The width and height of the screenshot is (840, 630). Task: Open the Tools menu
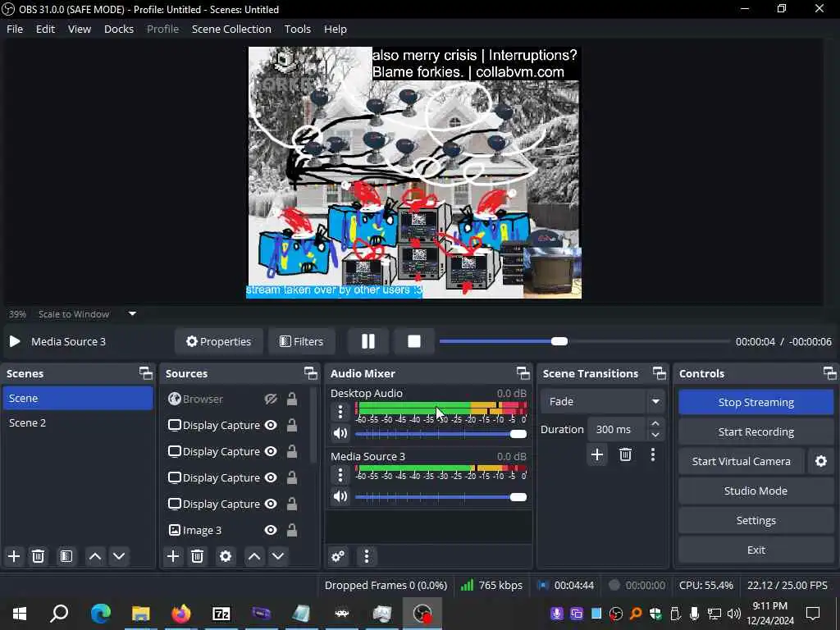point(297,29)
